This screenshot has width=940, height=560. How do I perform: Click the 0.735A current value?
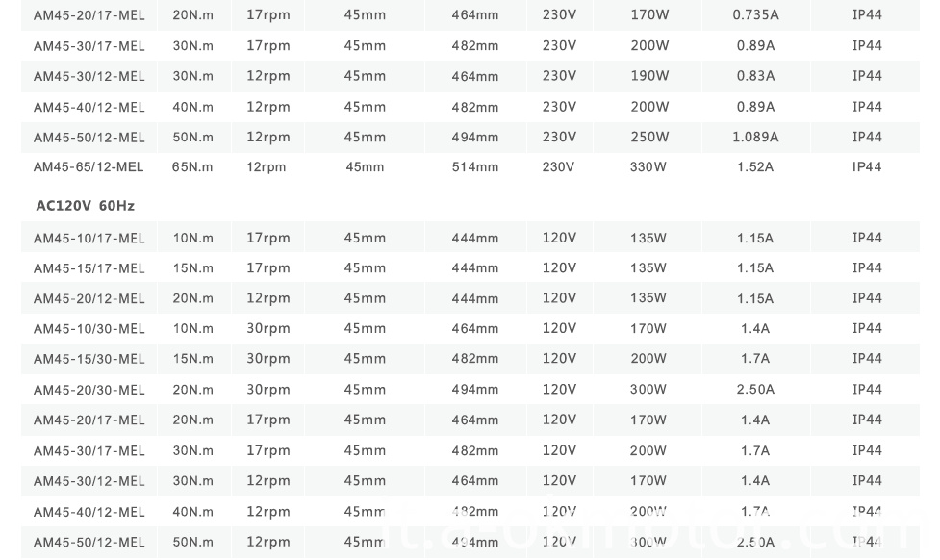point(755,15)
